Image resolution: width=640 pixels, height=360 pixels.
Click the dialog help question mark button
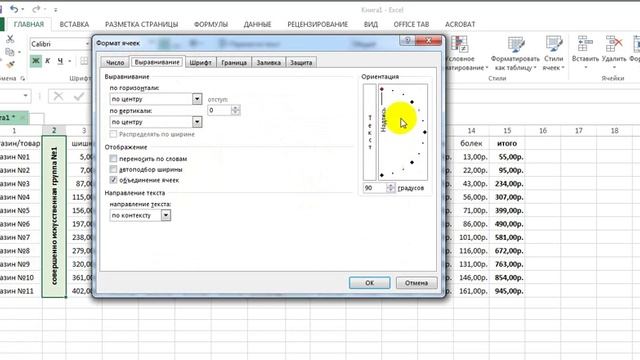click(407, 40)
